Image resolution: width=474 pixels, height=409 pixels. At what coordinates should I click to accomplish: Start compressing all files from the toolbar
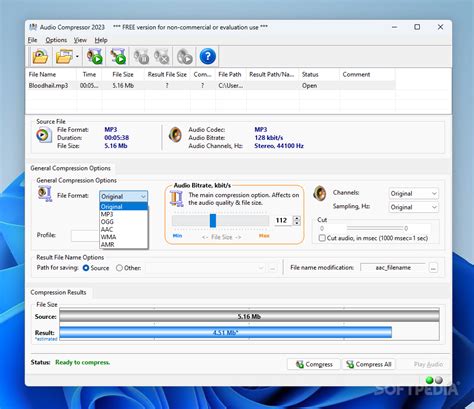[118, 56]
